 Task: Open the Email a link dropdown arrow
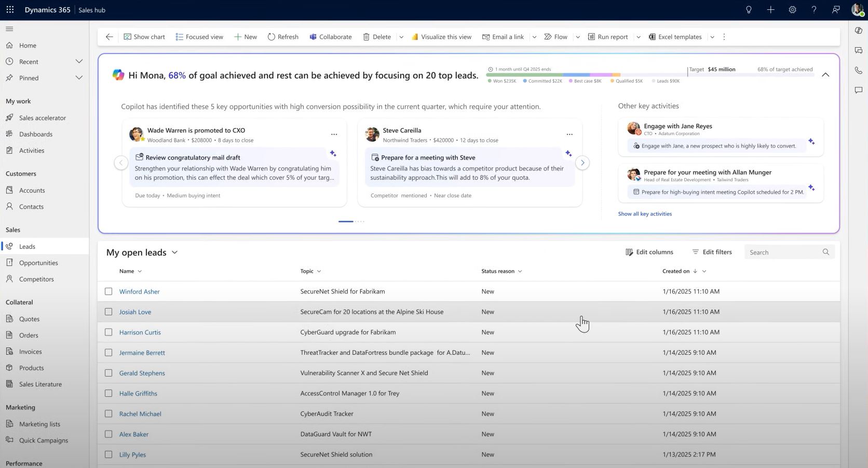click(x=534, y=37)
